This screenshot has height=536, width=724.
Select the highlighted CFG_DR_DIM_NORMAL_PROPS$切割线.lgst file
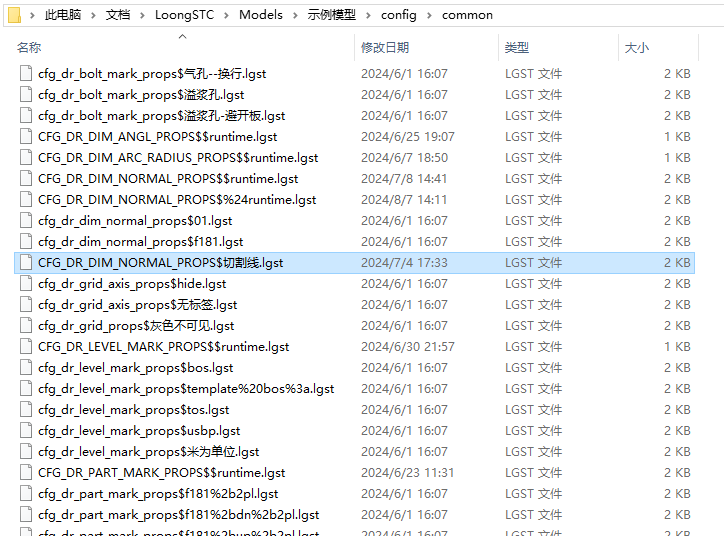(160, 263)
